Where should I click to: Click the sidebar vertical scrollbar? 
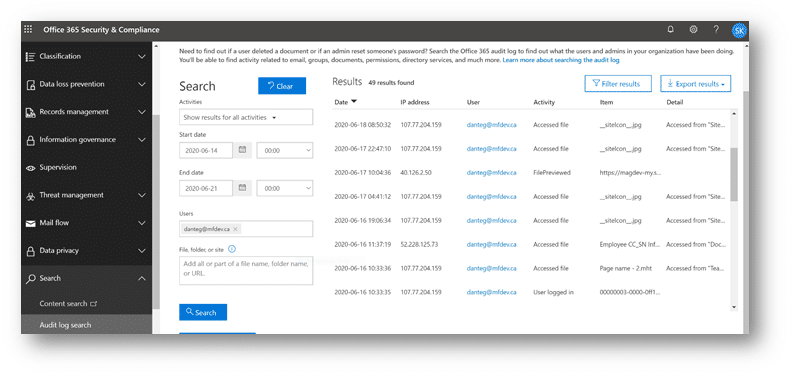pyautogui.click(x=156, y=212)
